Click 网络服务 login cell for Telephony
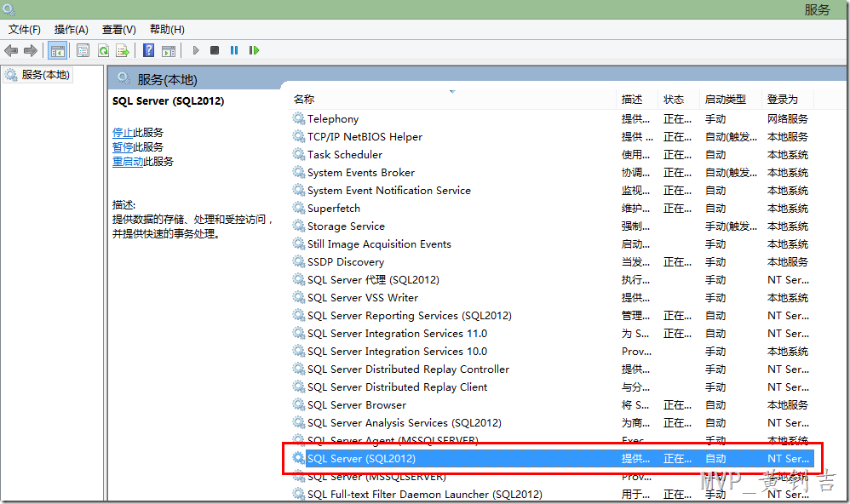Viewport: 850px width, 504px height. 788,118
